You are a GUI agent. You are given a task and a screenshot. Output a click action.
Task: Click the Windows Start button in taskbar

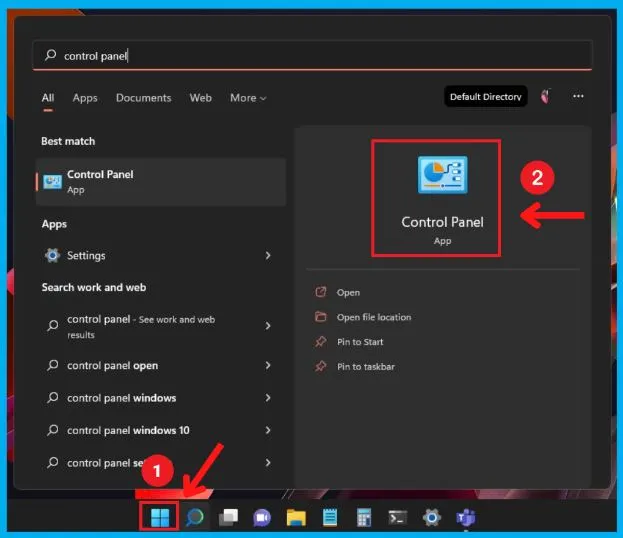(x=160, y=517)
